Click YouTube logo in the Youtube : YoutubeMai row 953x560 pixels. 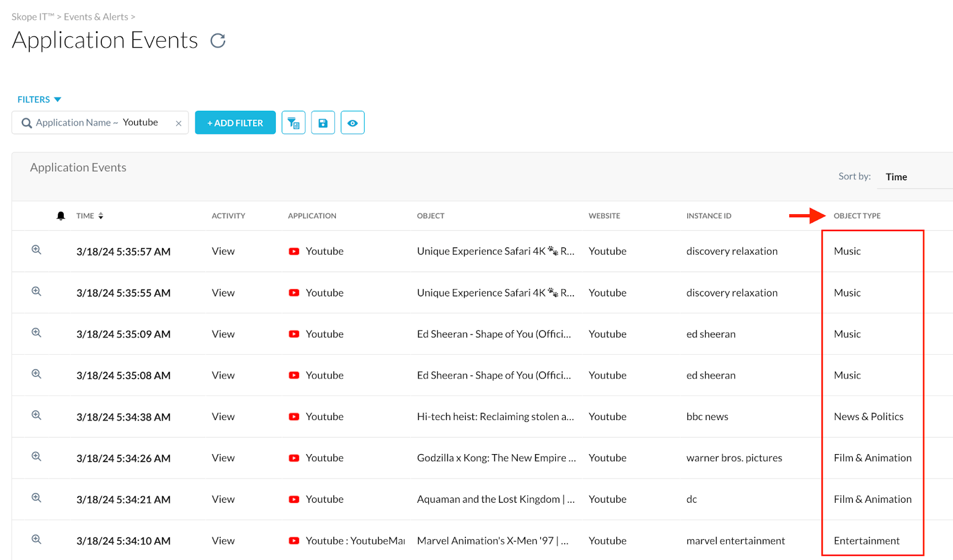(294, 540)
